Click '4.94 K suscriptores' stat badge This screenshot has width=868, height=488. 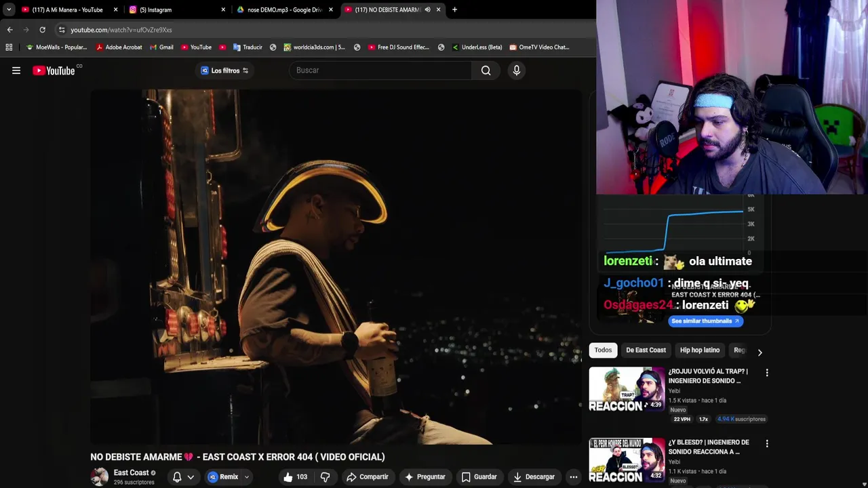tap(741, 420)
